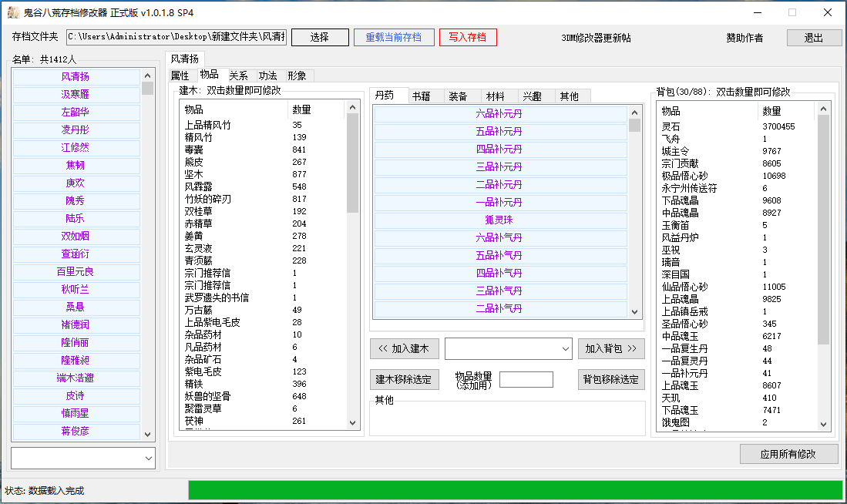Open the 赞助作者 sponsor link
Image resolution: width=847 pixels, height=504 pixels.
744,38
